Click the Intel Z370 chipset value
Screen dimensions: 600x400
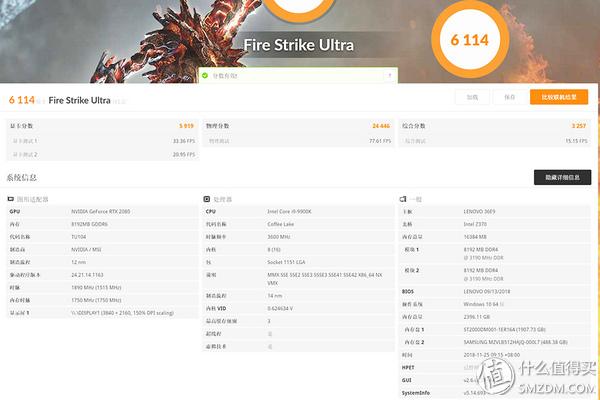pyautogui.click(x=475, y=224)
